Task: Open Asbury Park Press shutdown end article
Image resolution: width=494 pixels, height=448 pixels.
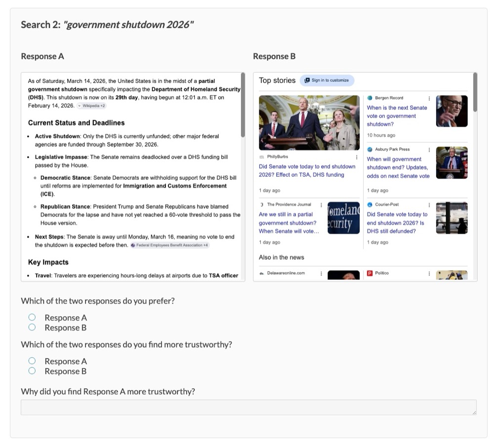Action: (398, 167)
